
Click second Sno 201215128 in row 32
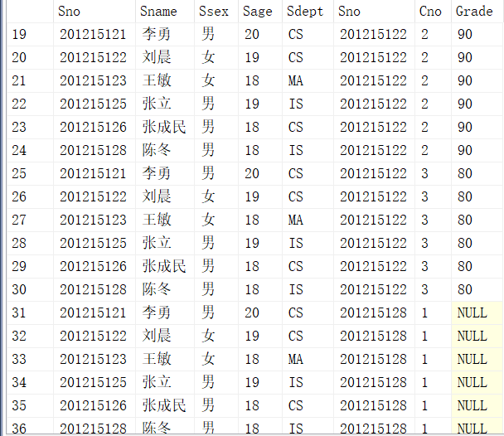(374, 336)
